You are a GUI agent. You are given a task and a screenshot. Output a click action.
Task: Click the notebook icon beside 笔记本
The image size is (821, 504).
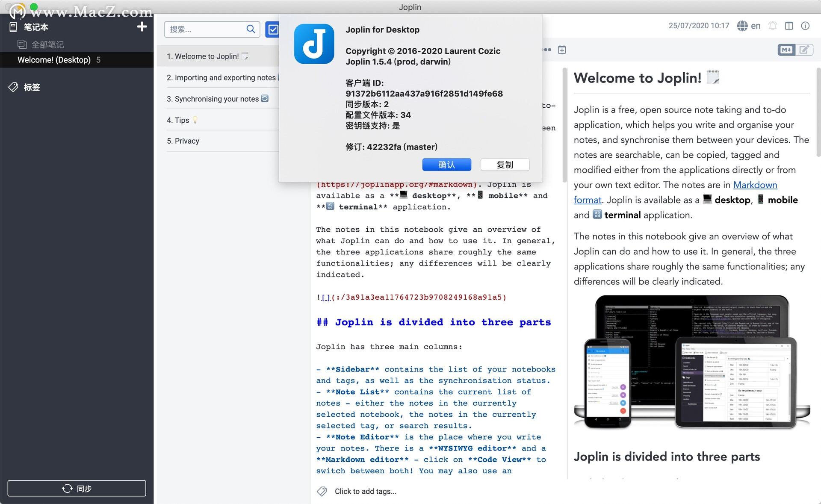tap(13, 27)
